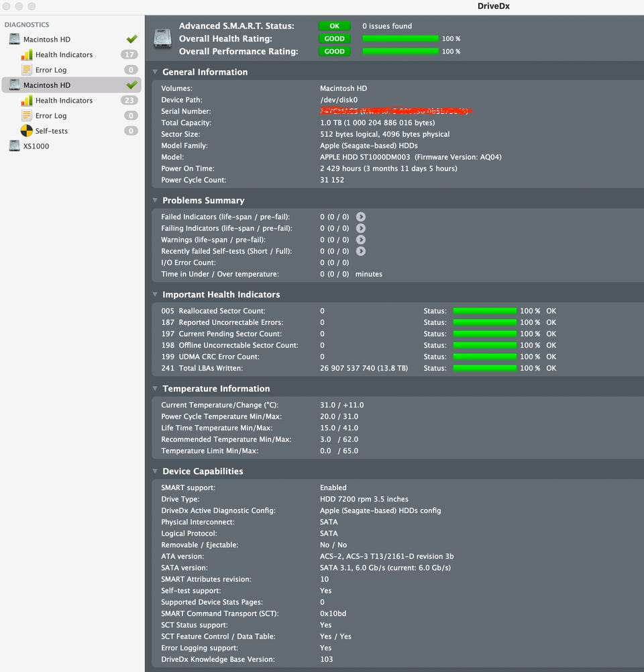Click the Health Indicators bar chart icon with 23
The width and height of the screenshot is (644, 672).
click(x=27, y=100)
